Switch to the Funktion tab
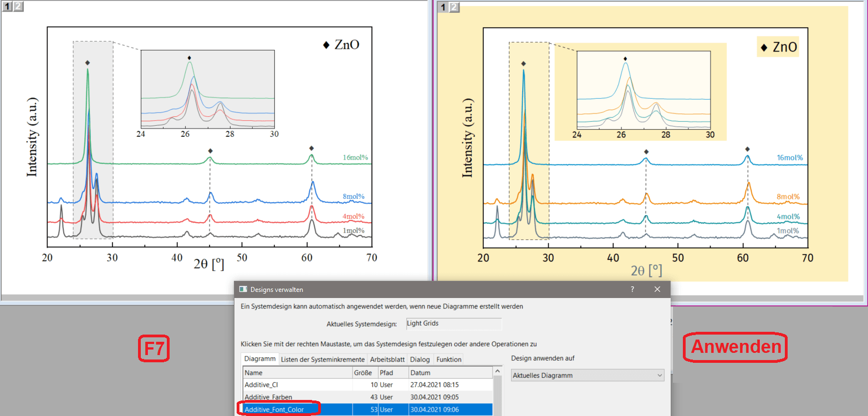Image resolution: width=868 pixels, height=416 pixels. [x=448, y=359]
